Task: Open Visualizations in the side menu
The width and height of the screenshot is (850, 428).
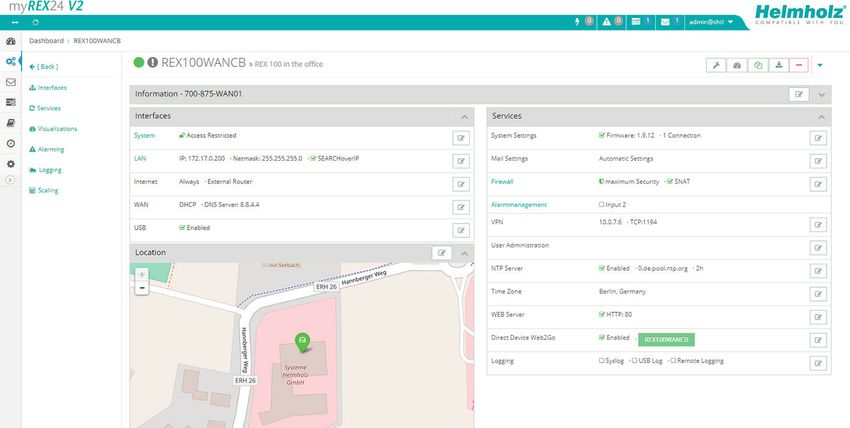Action: pyautogui.click(x=53, y=128)
